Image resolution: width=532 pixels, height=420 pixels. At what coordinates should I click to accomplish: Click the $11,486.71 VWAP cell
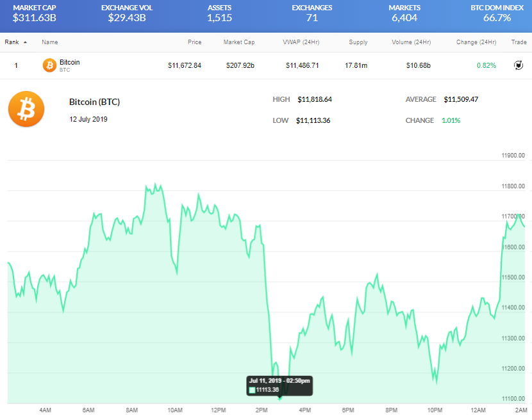point(303,65)
